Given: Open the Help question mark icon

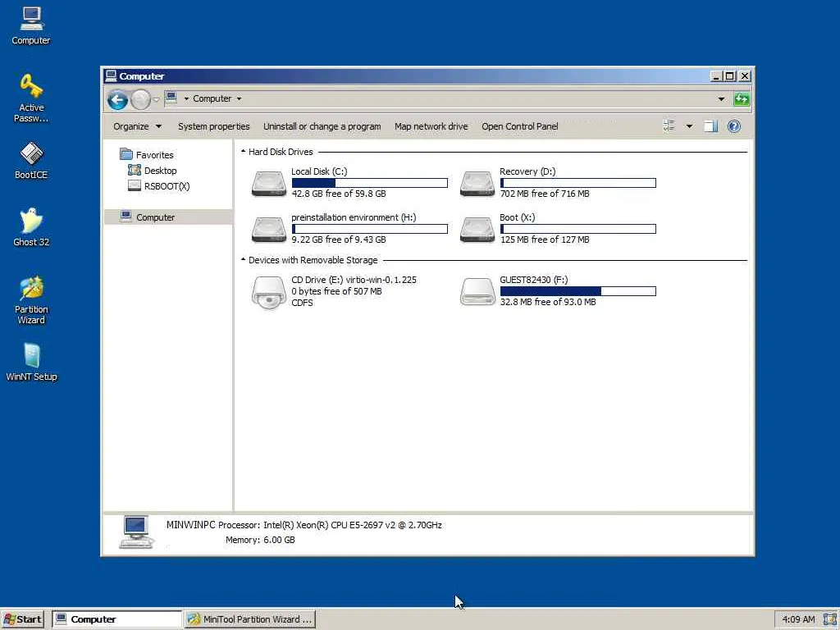Looking at the screenshot, I should click(734, 126).
